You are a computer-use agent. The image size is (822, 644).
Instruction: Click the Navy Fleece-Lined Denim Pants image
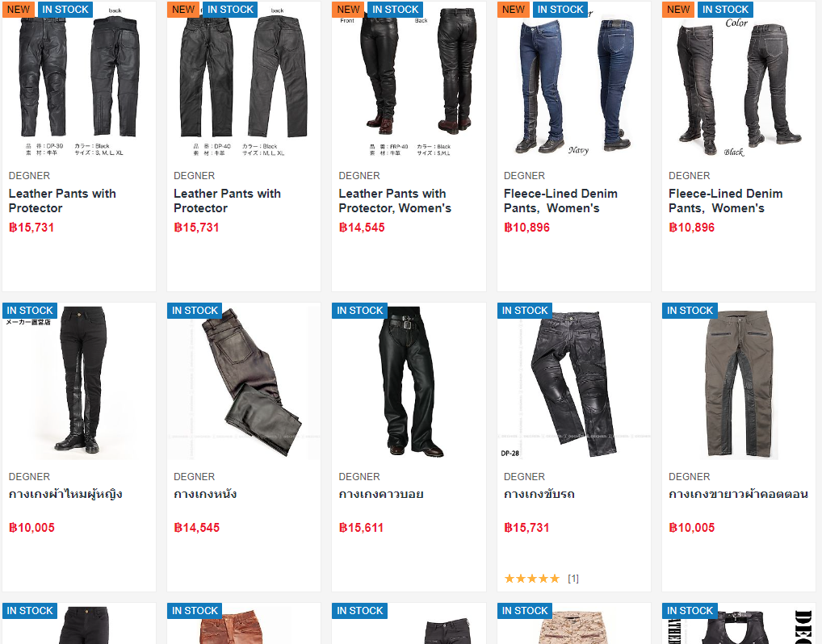[x=574, y=80]
